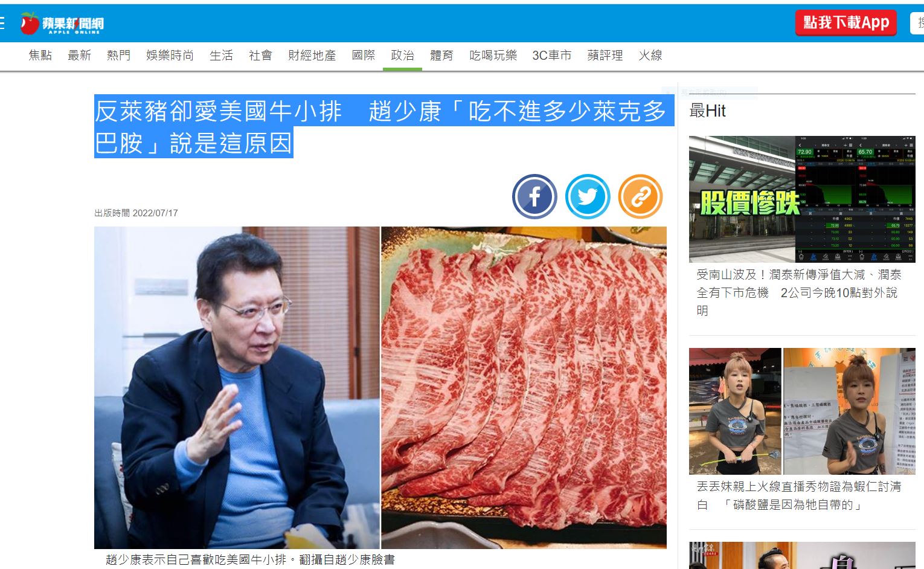
Task: Open the 蘋評理 section
Action: coord(605,56)
